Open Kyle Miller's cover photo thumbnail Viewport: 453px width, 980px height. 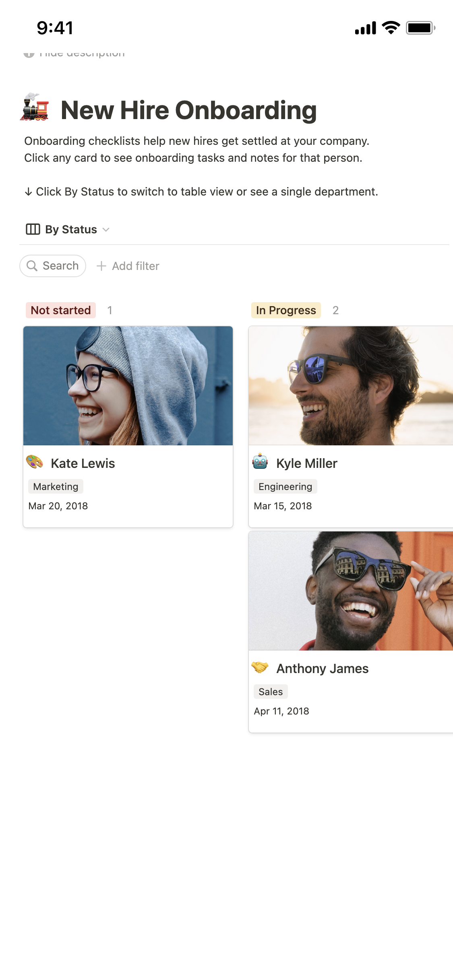350,386
